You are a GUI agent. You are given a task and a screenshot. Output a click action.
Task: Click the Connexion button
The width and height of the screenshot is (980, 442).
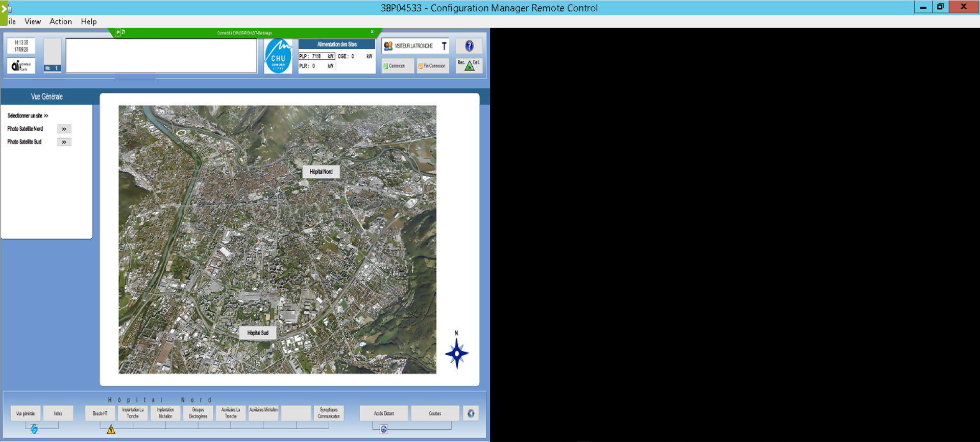(397, 66)
